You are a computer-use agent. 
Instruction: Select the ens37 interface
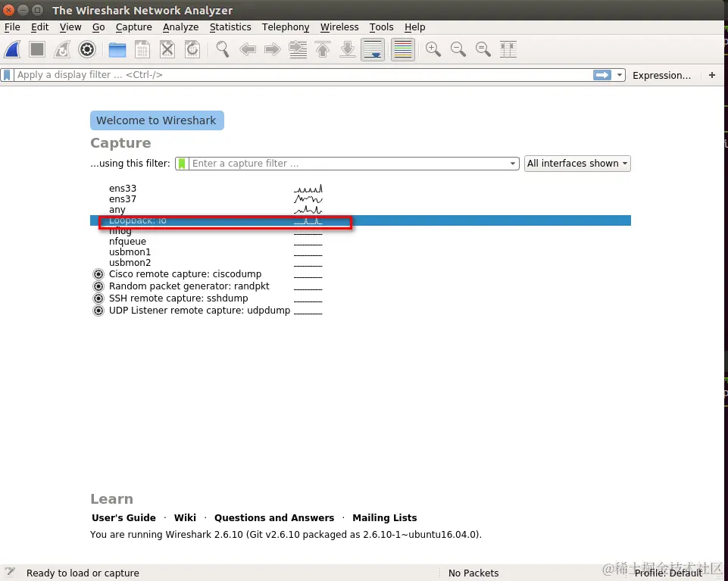click(361, 198)
